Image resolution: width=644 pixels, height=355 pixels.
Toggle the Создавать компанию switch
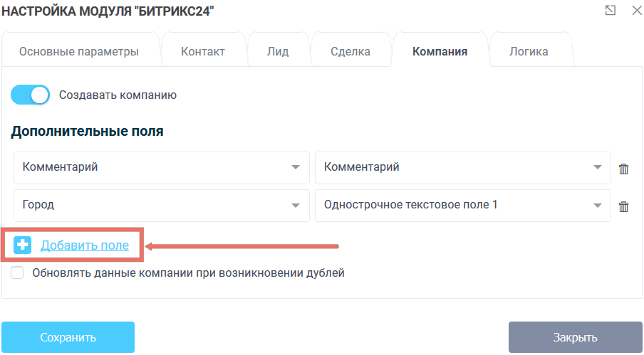[x=31, y=95]
